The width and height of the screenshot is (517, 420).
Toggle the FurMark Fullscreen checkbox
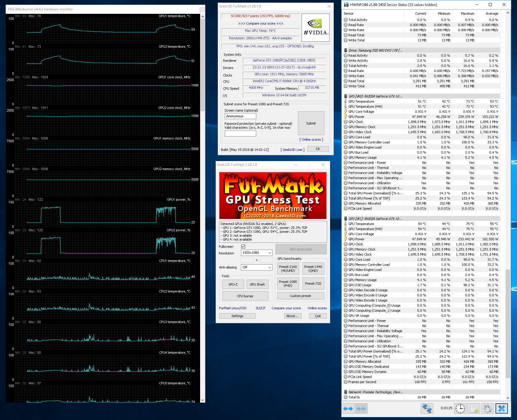243,247
